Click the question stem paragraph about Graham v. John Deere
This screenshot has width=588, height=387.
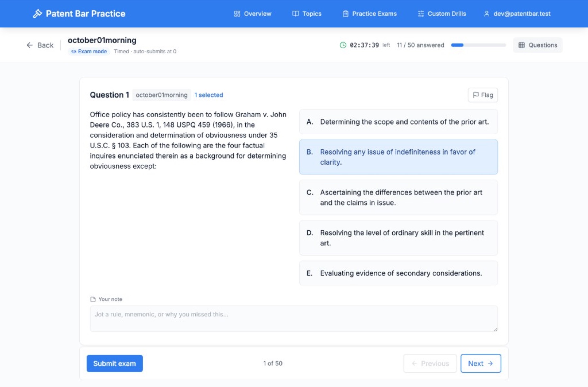(x=188, y=140)
